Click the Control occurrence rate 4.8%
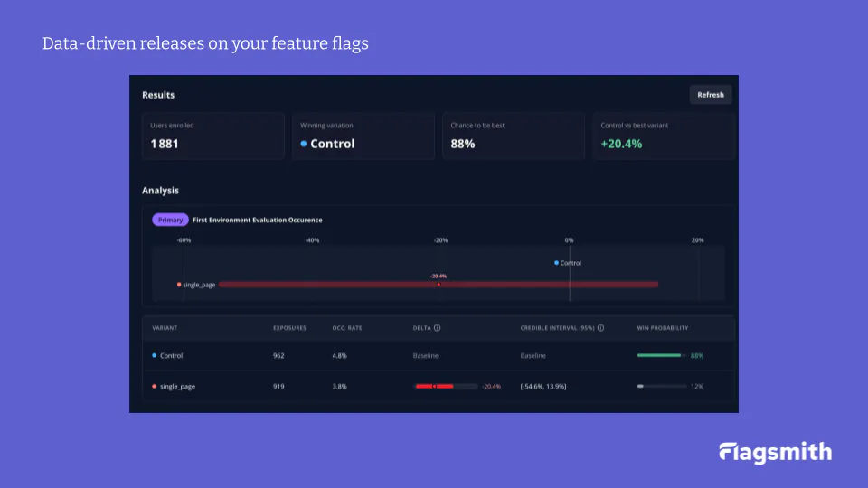Image resolution: width=868 pixels, height=488 pixels. click(x=339, y=356)
